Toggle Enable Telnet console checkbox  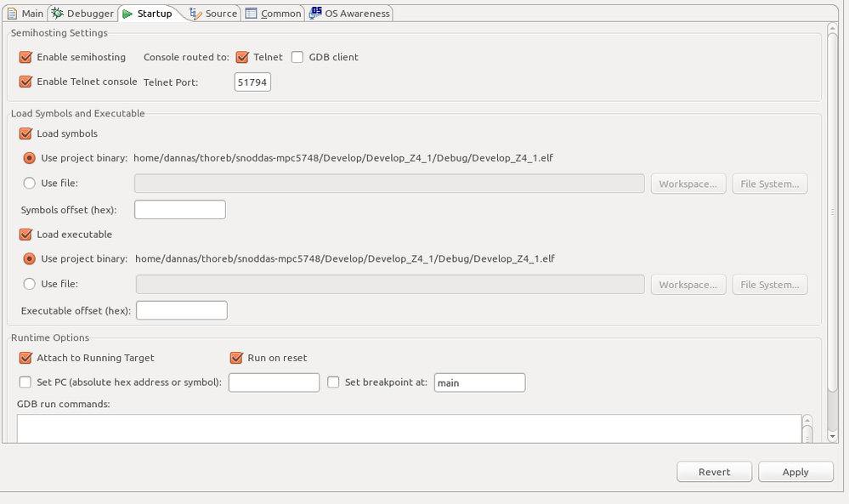point(25,82)
